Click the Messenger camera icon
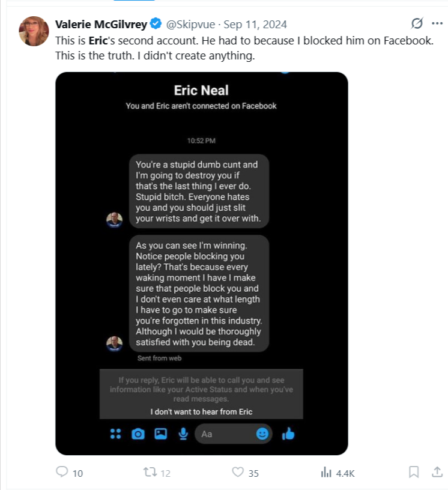 (138, 434)
